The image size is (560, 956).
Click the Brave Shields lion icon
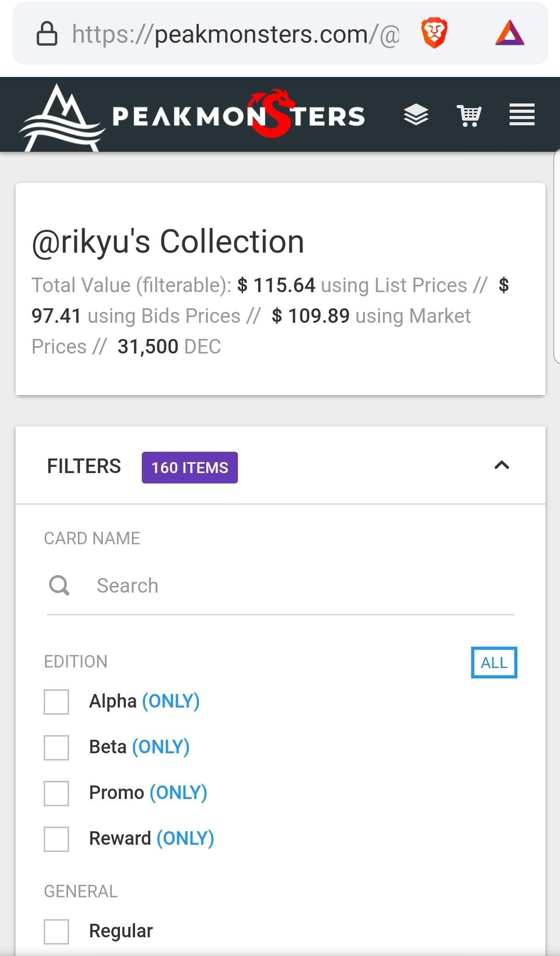click(x=434, y=33)
